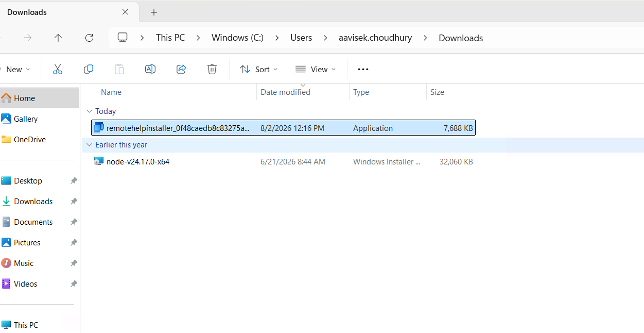Click pin icon next to Videos
The height and width of the screenshot is (333, 644).
point(74,284)
